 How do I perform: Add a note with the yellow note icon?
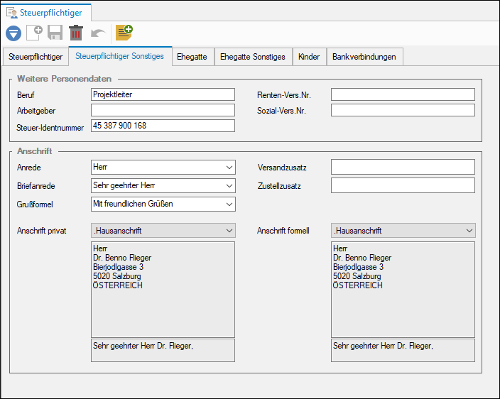[x=124, y=33]
